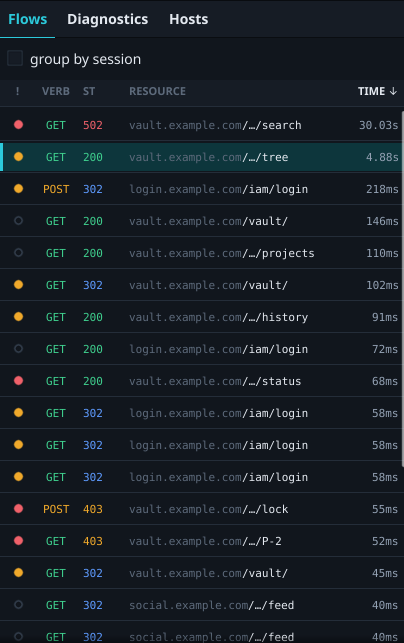
Task: Open the Hosts tab
Action: pyautogui.click(x=189, y=19)
